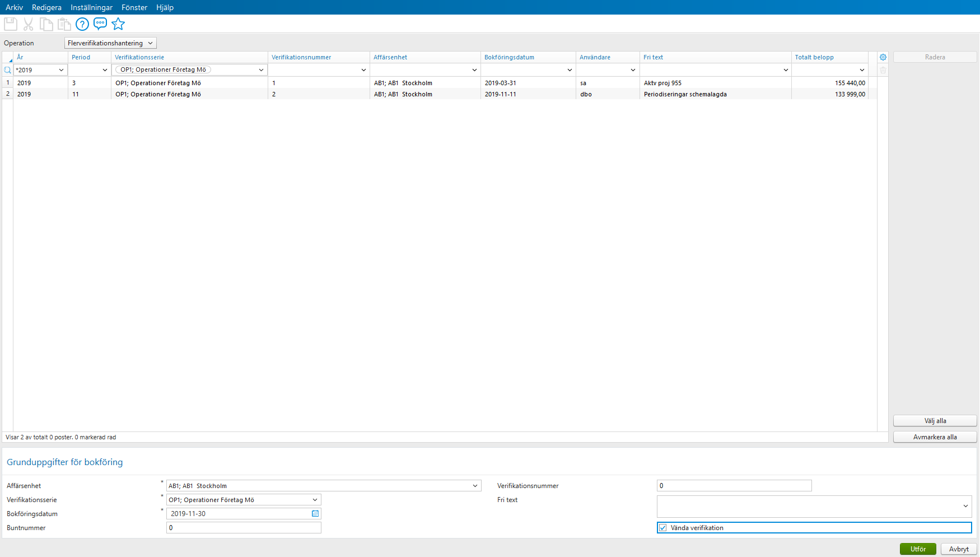Viewport: 980px width, 557px height.
Task: Click the Välj alla button
Action: [x=934, y=420]
